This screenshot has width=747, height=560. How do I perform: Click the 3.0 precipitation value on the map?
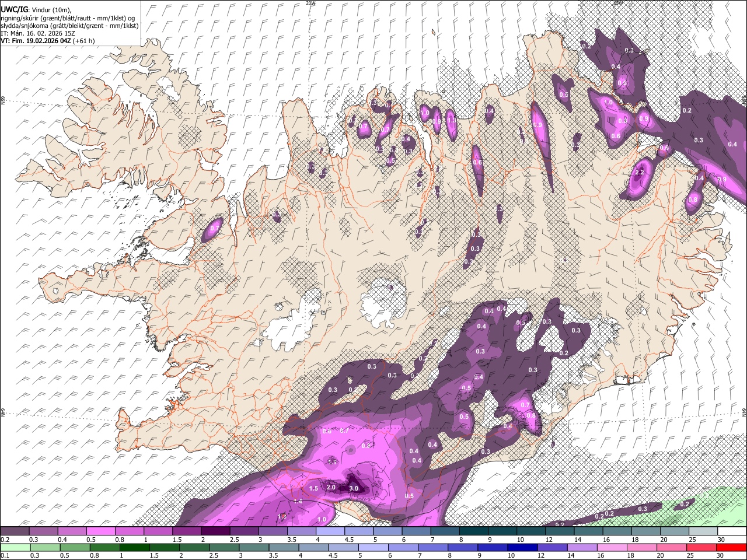[x=354, y=488]
